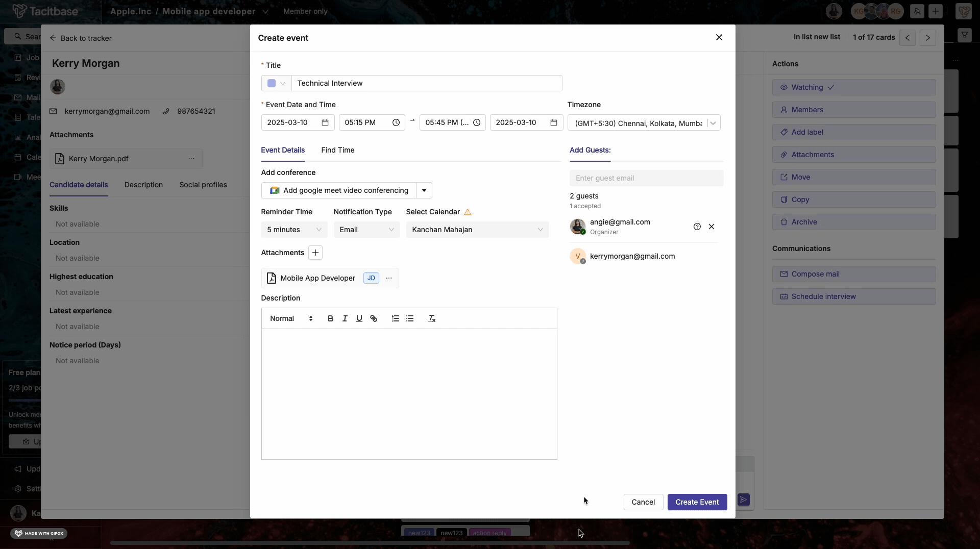Toggle underline formatting in description editor
Viewport: 980px width, 549px height.
click(x=359, y=318)
